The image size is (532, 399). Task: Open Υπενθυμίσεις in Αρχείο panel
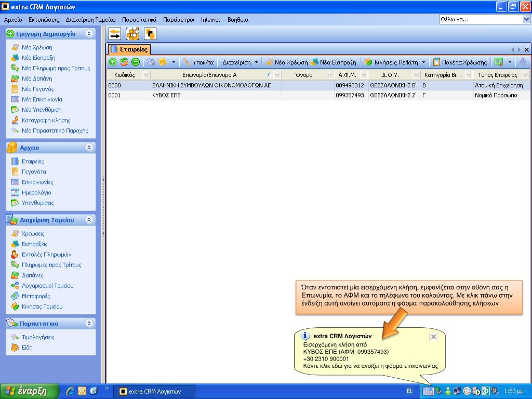pos(37,203)
